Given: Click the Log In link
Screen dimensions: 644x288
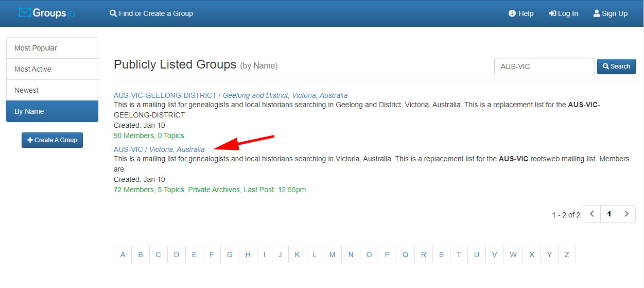Looking at the screenshot, I should [x=563, y=13].
